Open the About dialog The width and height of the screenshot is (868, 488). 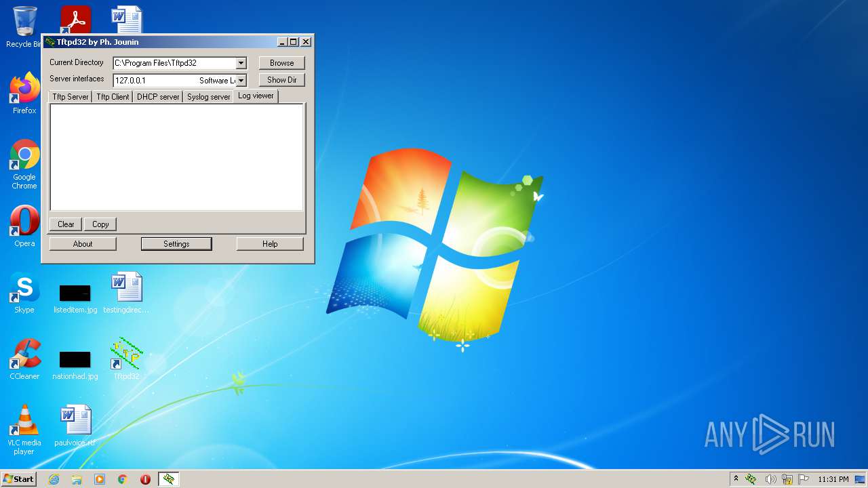[83, 244]
